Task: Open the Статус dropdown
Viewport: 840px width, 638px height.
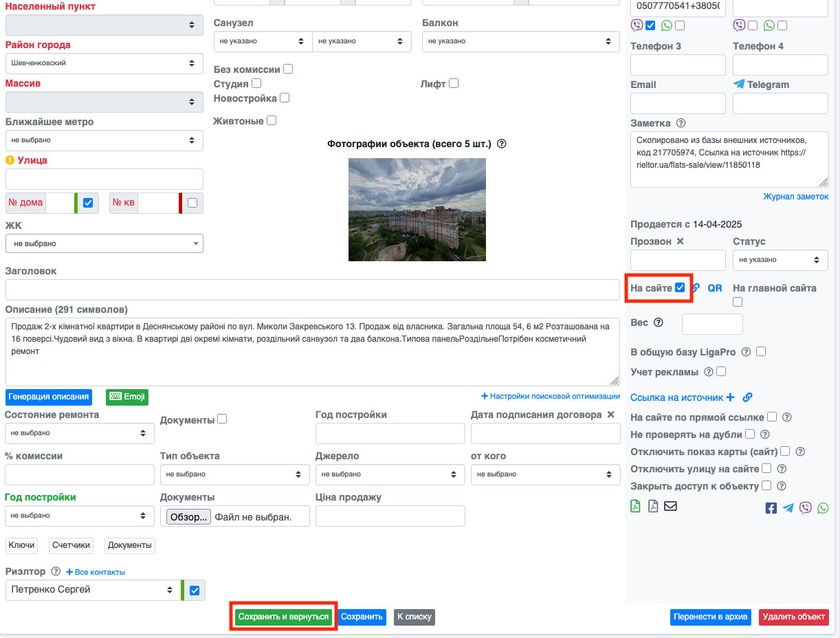Action: click(780, 260)
